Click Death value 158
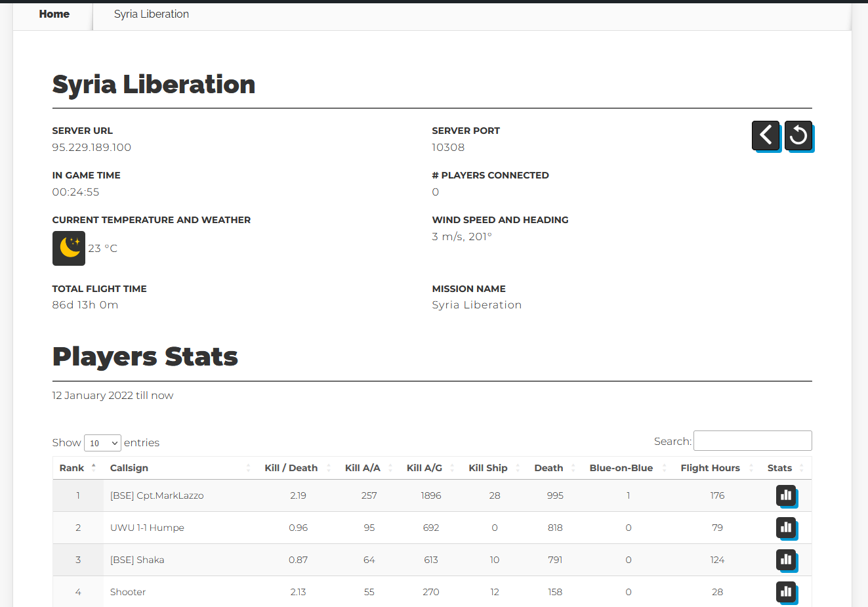This screenshot has height=607, width=868. pyautogui.click(x=555, y=592)
